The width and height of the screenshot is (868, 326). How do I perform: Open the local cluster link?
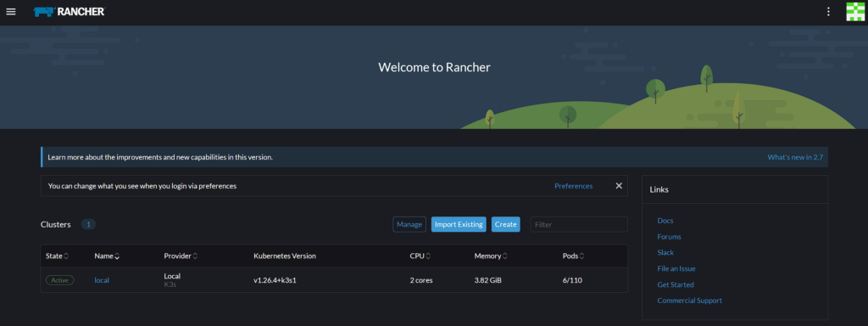[102, 280]
